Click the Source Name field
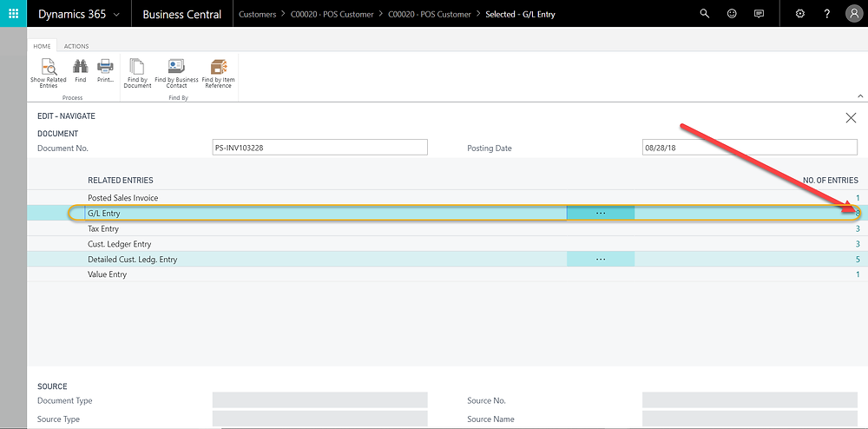This screenshot has height=429, width=868. 750,419
